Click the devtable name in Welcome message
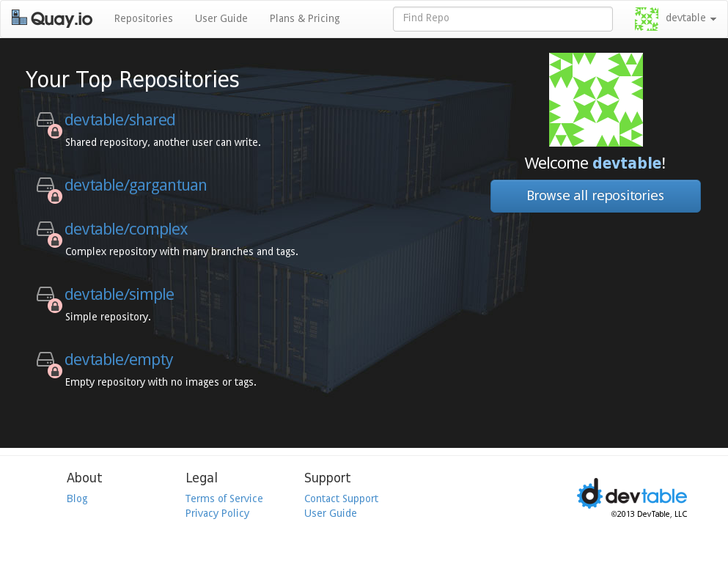Screen dimensions: 728x563 (x=627, y=163)
